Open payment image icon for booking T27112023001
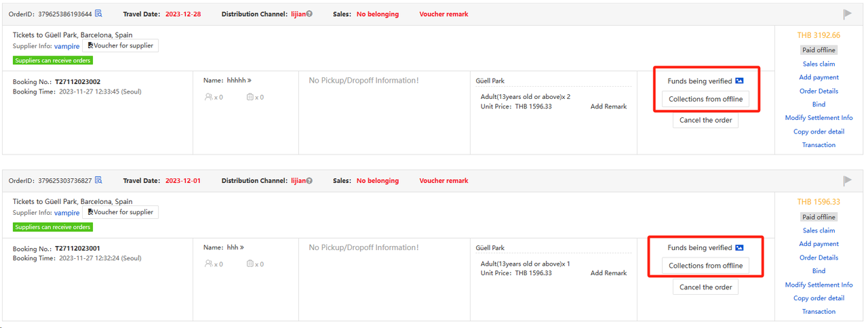This screenshot has height=328, width=868. tap(739, 247)
